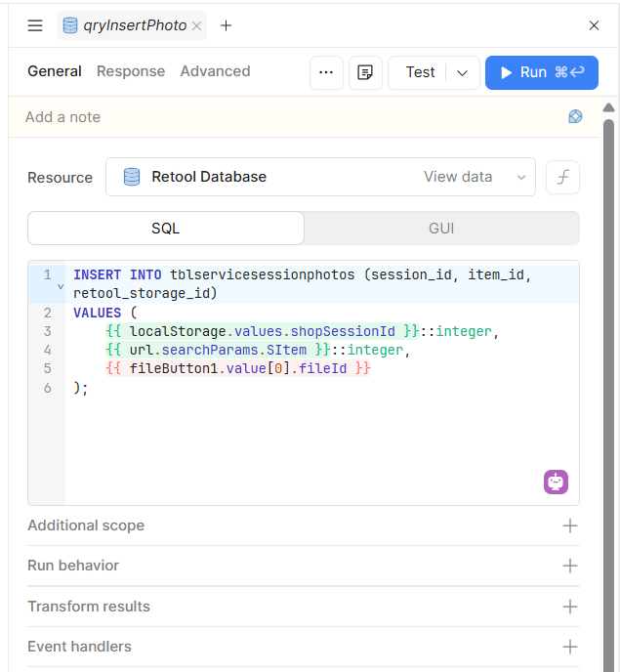
Task: Expand the Additional scope section
Action: pos(570,525)
